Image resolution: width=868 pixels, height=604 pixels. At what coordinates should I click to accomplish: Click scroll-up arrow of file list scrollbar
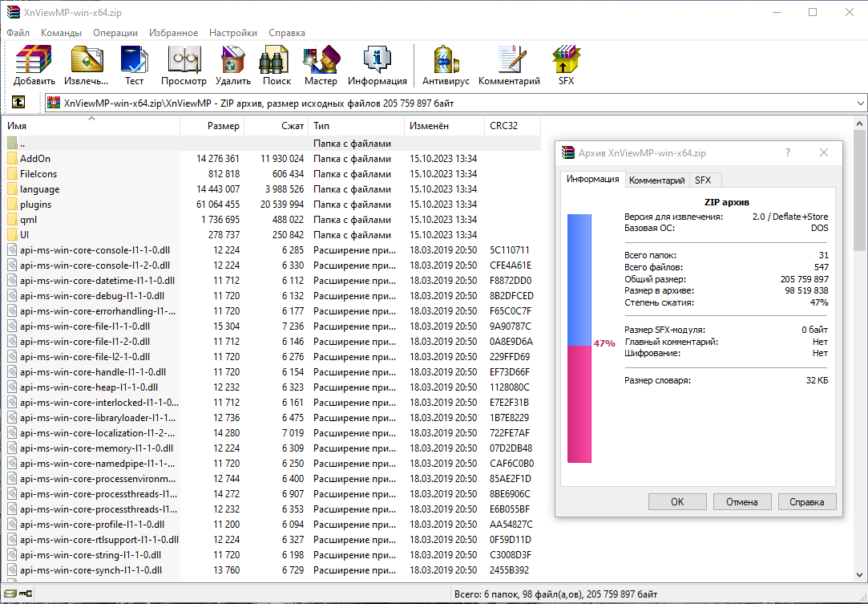click(x=860, y=124)
